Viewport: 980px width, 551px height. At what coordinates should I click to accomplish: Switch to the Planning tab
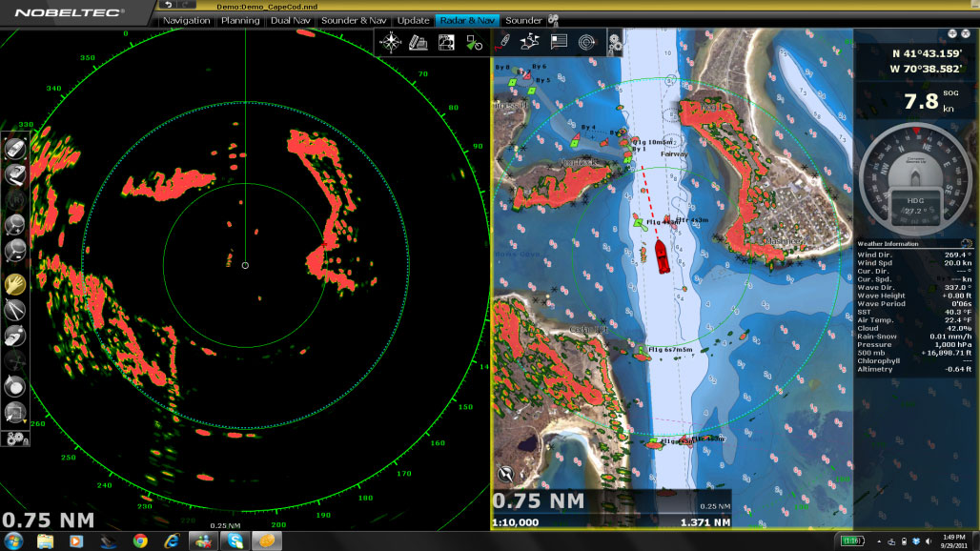240,21
